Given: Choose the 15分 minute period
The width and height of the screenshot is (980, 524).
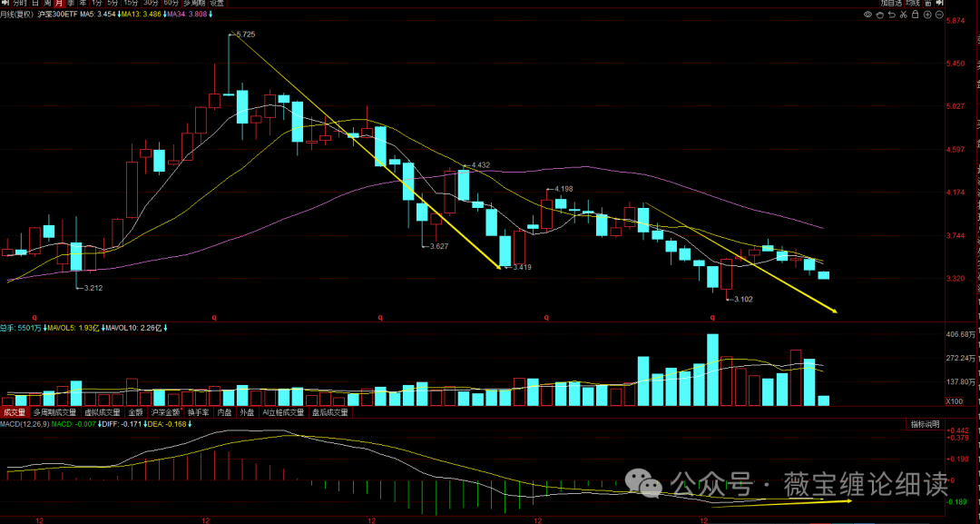Looking at the screenshot, I should (130, 3).
